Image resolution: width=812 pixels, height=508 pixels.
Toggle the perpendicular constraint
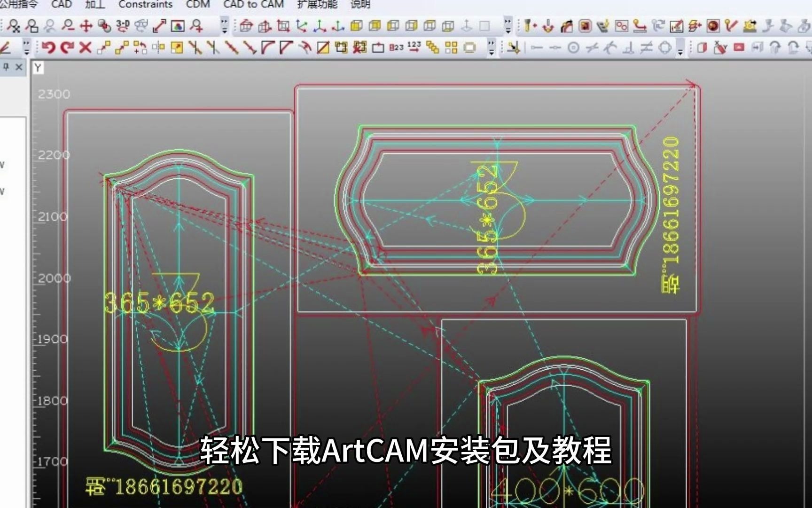click(x=629, y=47)
